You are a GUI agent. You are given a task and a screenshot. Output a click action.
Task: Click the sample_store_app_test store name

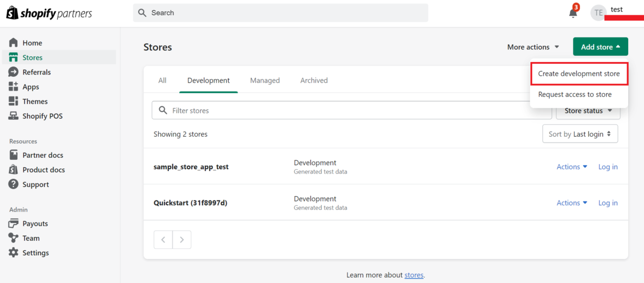(191, 167)
